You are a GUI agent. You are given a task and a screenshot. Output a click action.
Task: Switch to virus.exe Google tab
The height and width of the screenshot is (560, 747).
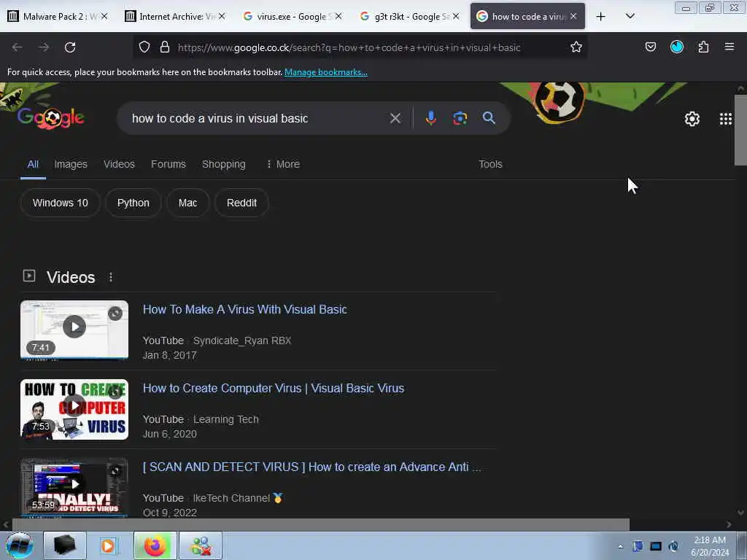pyautogui.click(x=292, y=16)
